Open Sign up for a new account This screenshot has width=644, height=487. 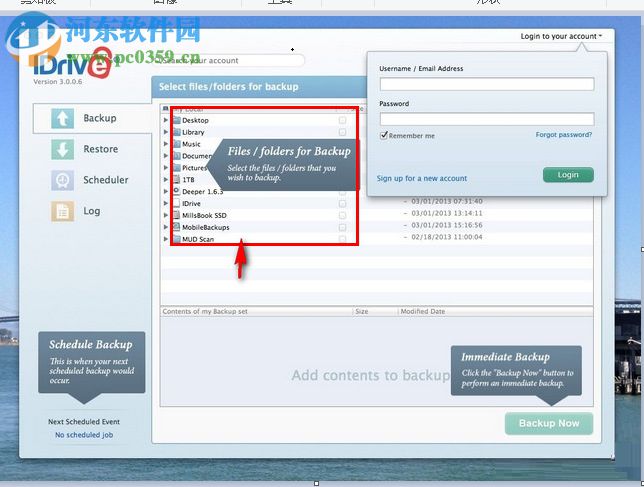pos(422,178)
